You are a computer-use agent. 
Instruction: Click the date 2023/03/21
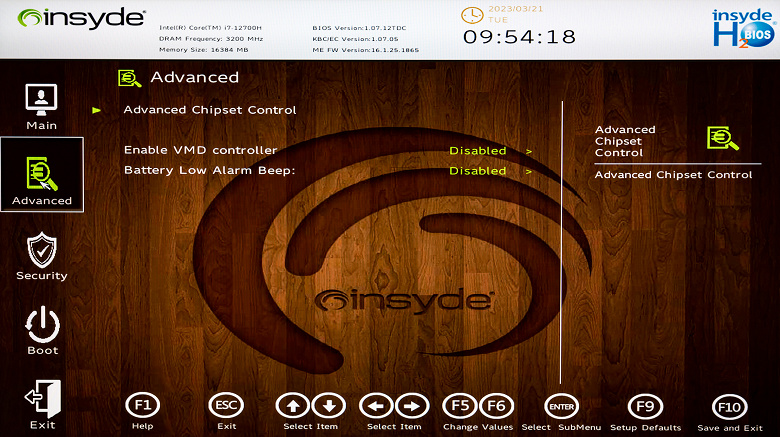point(515,9)
